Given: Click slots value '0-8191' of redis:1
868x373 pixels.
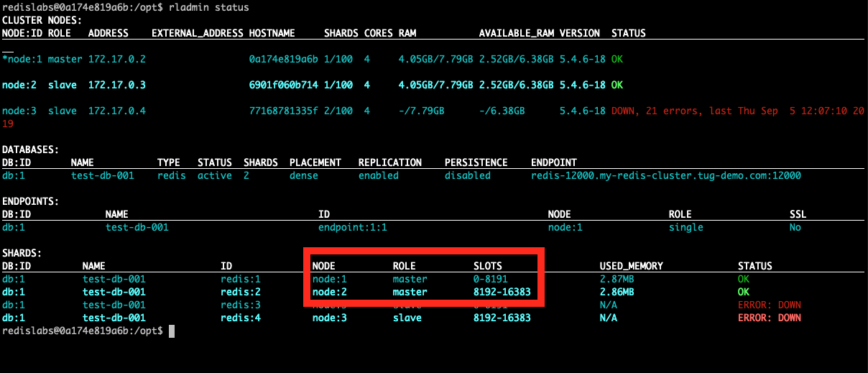Looking at the screenshot, I should coord(491,279).
